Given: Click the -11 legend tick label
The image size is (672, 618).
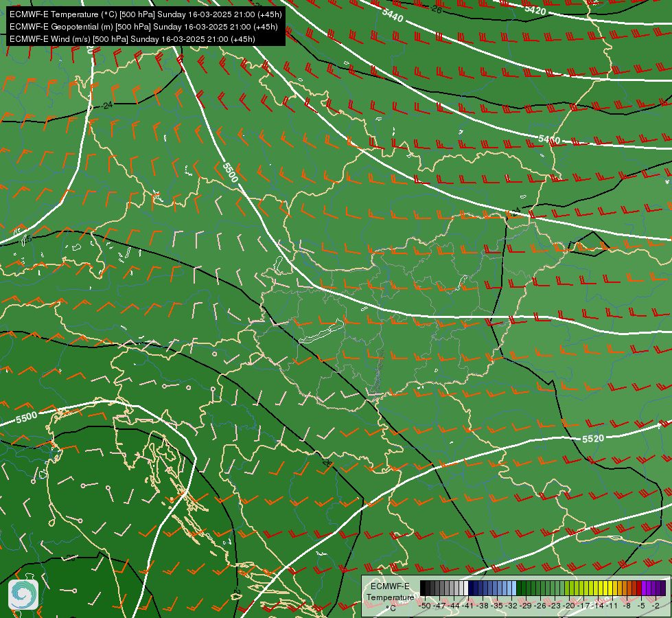Looking at the screenshot, I should (612, 606).
